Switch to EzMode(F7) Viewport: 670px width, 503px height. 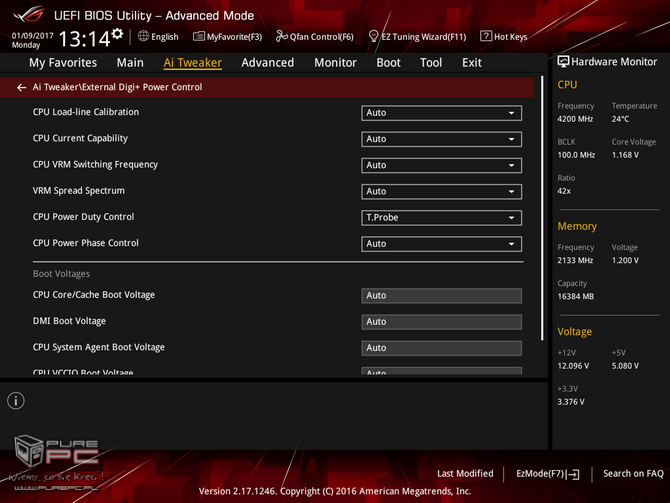(x=547, y=474)
